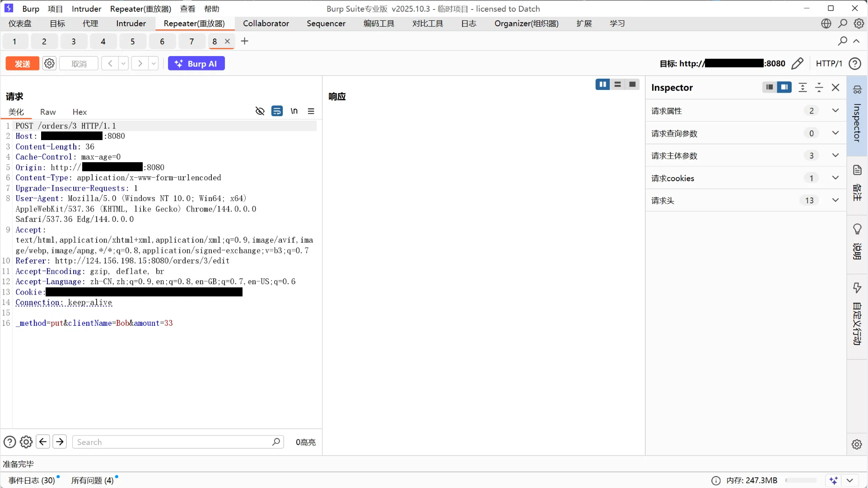Dock Inspector layout right option
The image size is (868, 488).
[784, 87]
